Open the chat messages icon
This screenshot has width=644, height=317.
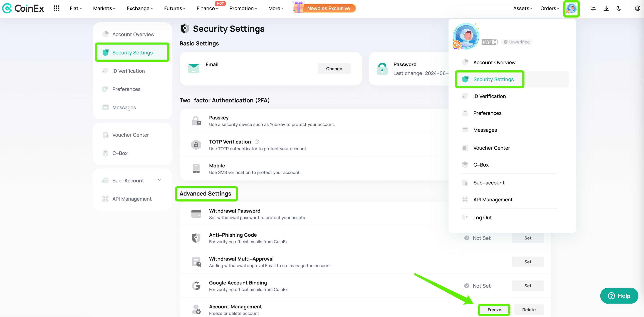pos(593,8)
